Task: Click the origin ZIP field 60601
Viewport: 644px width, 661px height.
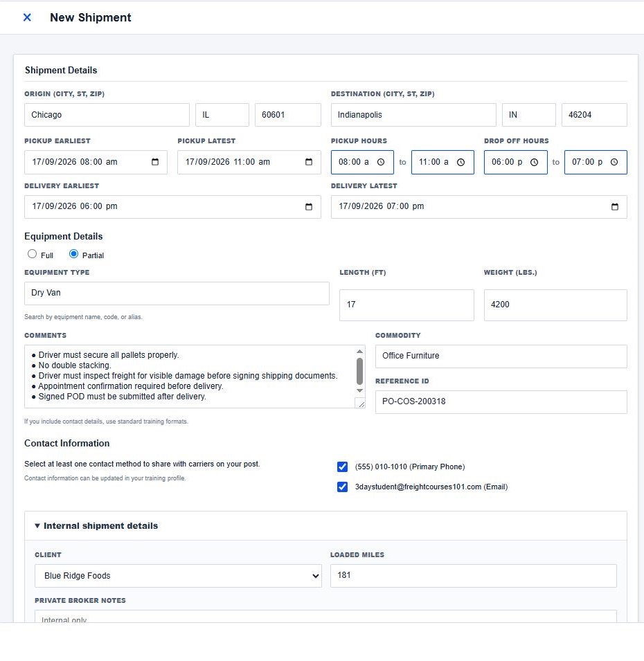Action: [287, 115]
